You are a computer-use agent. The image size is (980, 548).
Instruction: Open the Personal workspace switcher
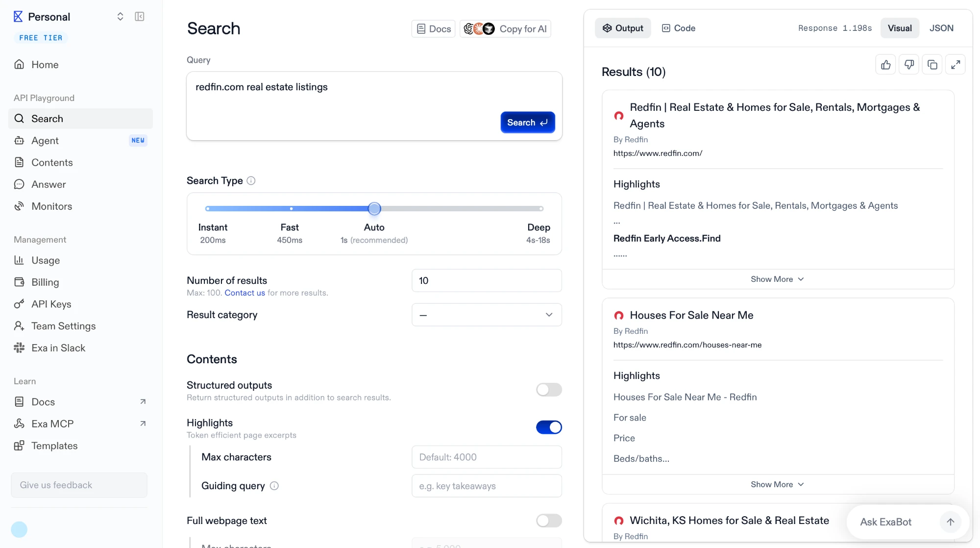120,17
